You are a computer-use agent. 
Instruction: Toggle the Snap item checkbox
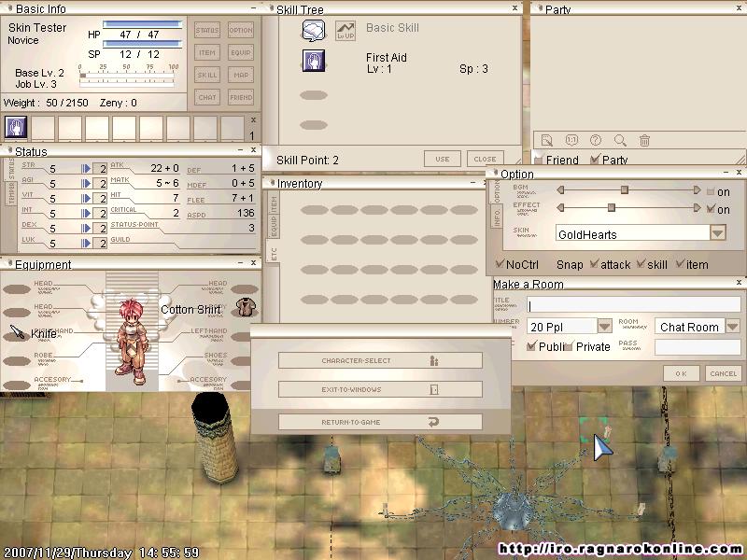click(x=680, y=263)
